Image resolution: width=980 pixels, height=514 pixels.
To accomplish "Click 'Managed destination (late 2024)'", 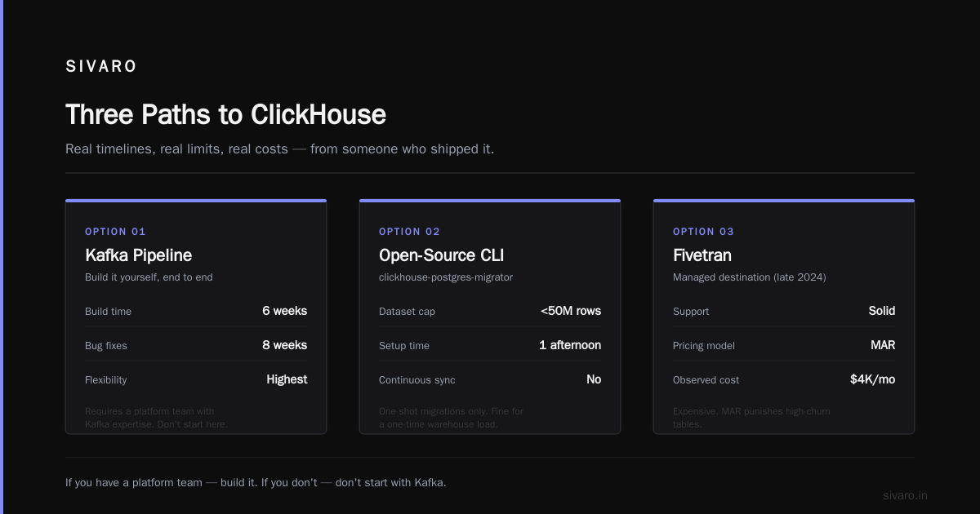I will [750, 277].
